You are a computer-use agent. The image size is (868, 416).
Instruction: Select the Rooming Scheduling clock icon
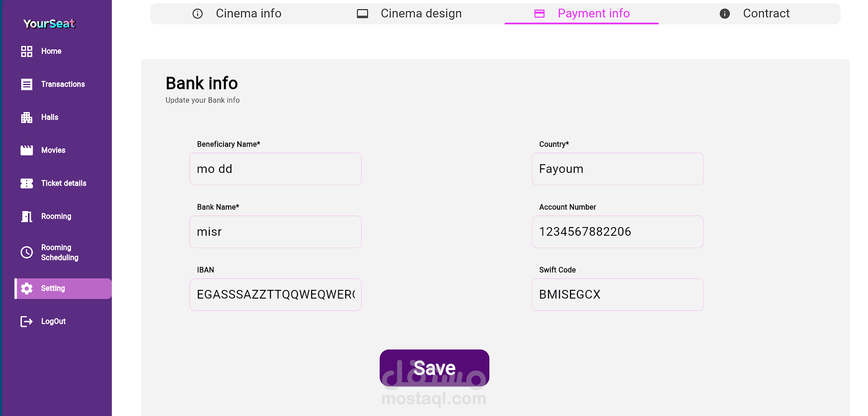click(x=27, y=252)
